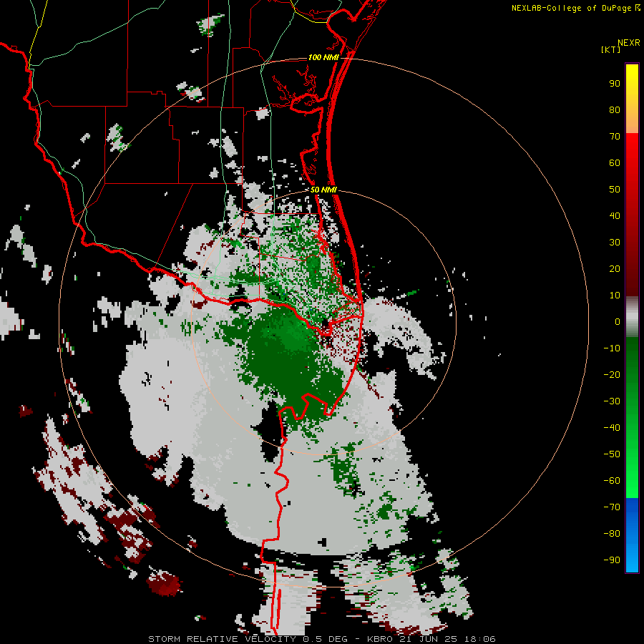Click the 90 value on velocity scale

point(615,84)
